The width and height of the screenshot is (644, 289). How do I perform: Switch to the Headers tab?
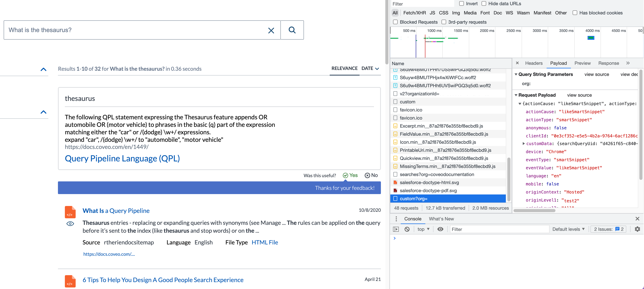click(534, 63)
